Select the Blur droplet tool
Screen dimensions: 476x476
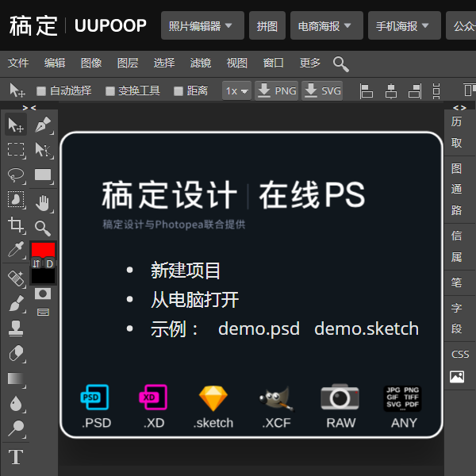click(16, 404)
